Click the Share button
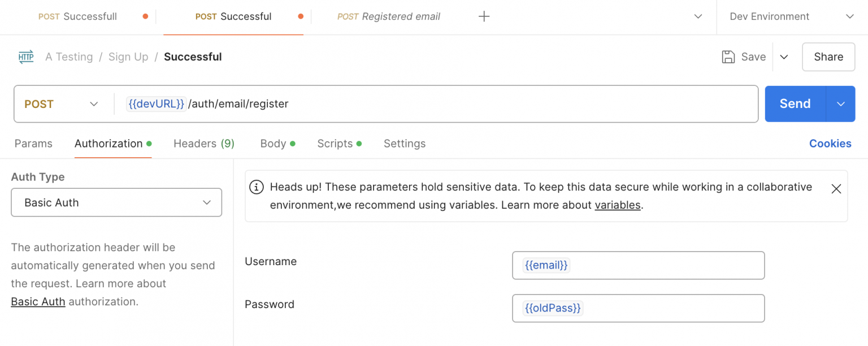Screen dimensions: 868x346 pos(828,57)
